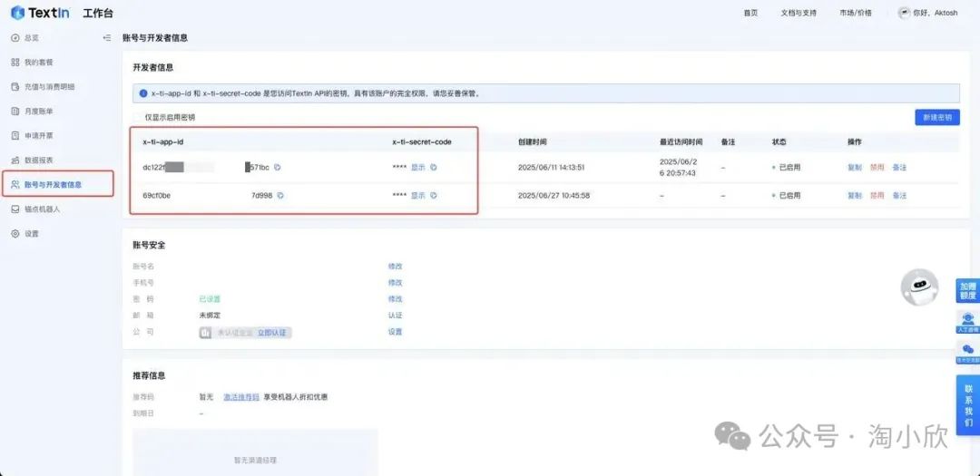This screenshot has width=980, height=476.
Task: Copy the app-id ending in 7d998
Action: click(280, 196)
